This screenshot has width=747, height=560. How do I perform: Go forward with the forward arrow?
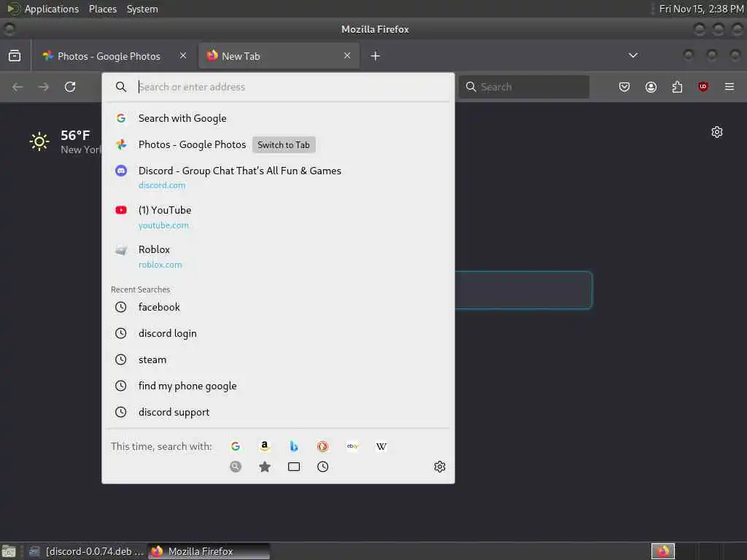pos(43,87)
